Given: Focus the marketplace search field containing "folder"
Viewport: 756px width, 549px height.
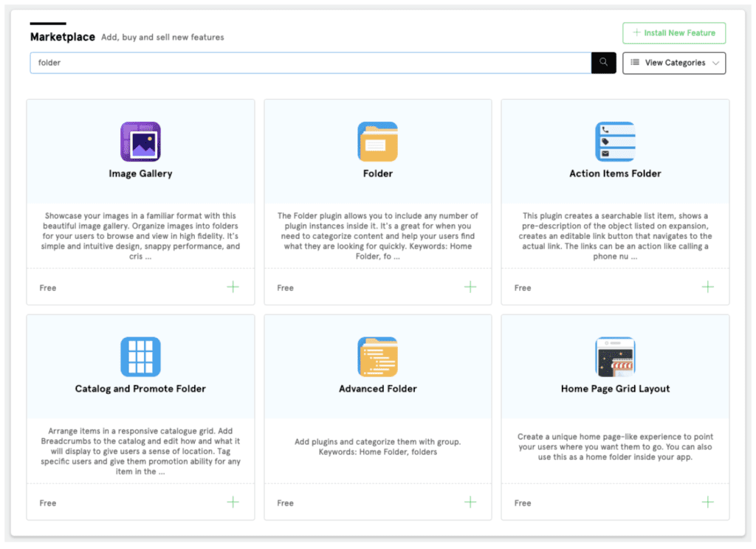Looking at the screenshot, I should coord(310,63).
